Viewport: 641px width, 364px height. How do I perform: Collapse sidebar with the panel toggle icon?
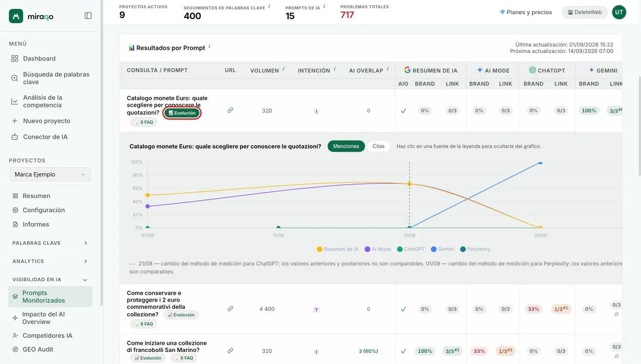click(88, 16)
